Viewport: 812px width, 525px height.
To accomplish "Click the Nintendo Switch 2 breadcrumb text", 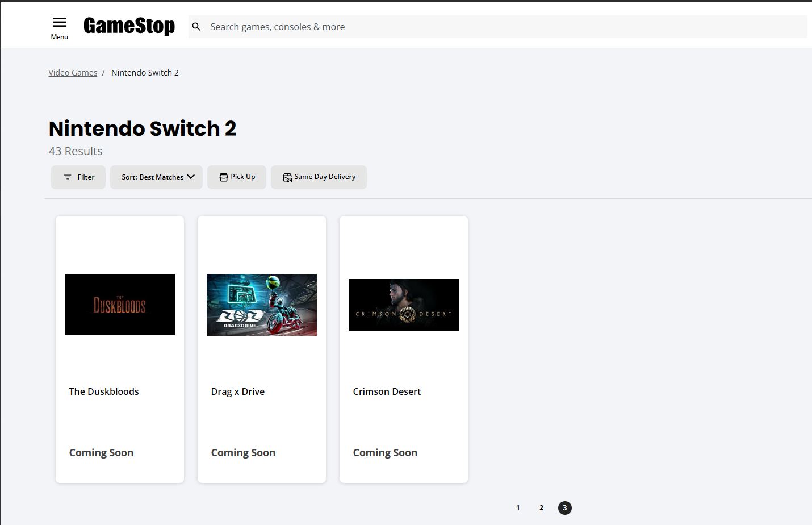I will 145,73.
